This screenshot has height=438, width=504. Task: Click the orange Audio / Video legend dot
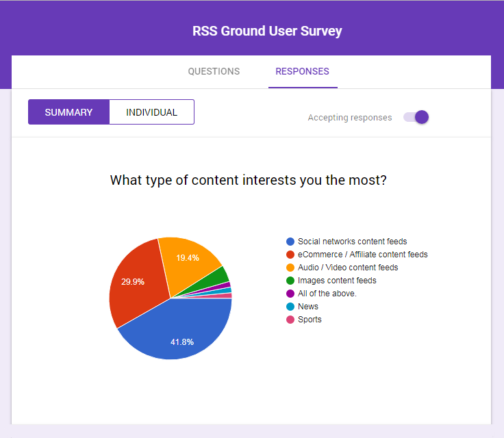(290, 268)
